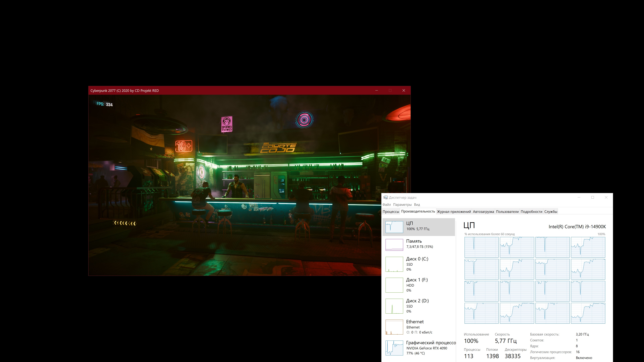Switch to the Журнал приложений tab
The height and width of the screenshot is (362, 644).
tap(454, 212)
